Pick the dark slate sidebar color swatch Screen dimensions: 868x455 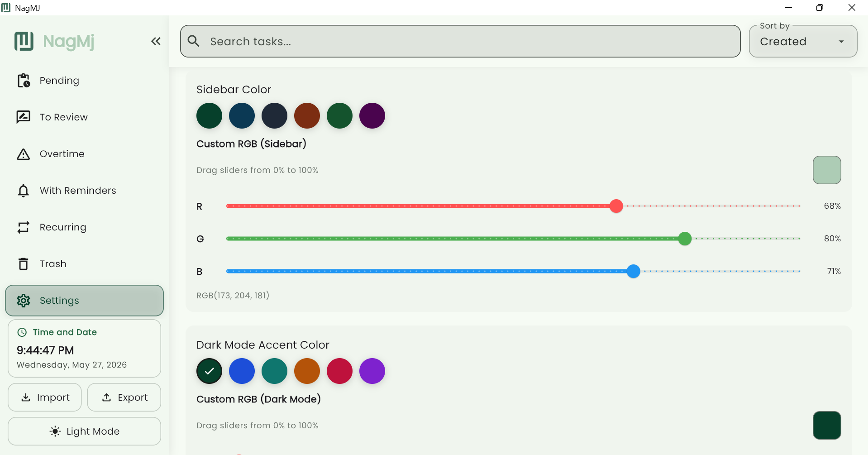click(x=275, y=116)
